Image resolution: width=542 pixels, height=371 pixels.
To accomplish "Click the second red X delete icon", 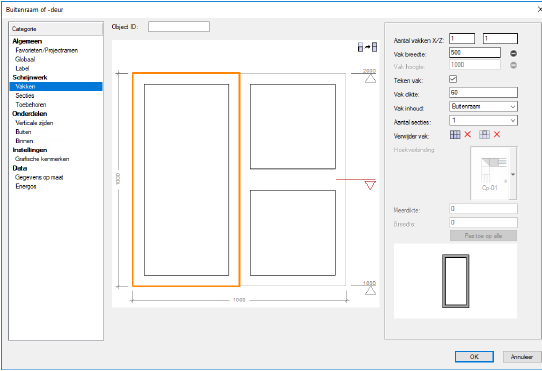I will coord(497,135).
